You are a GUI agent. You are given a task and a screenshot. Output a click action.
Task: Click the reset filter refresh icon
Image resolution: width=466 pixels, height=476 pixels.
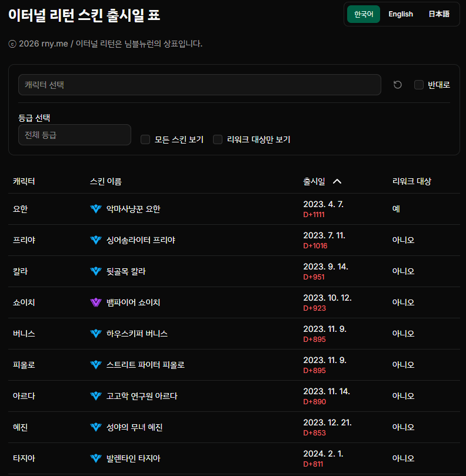397,85
